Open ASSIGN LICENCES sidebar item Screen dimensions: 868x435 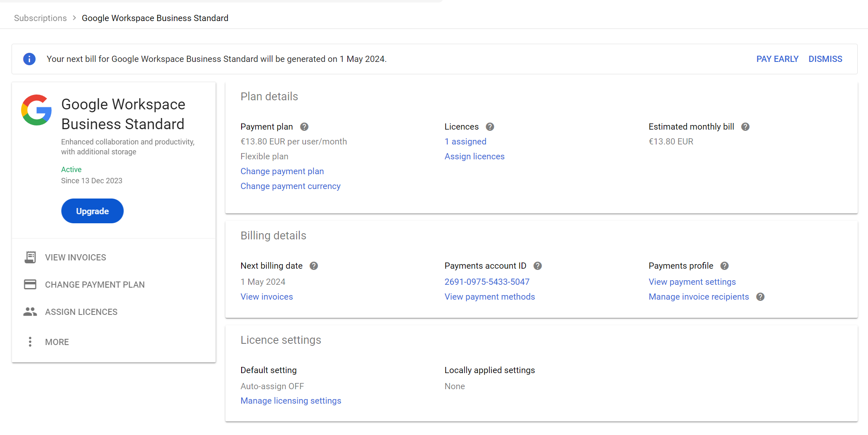tap(81, 312)
